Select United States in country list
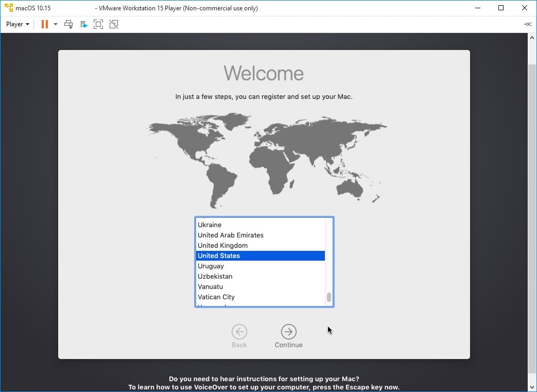The width and height of the screenshot is (537, 392). tap(219, 256)
